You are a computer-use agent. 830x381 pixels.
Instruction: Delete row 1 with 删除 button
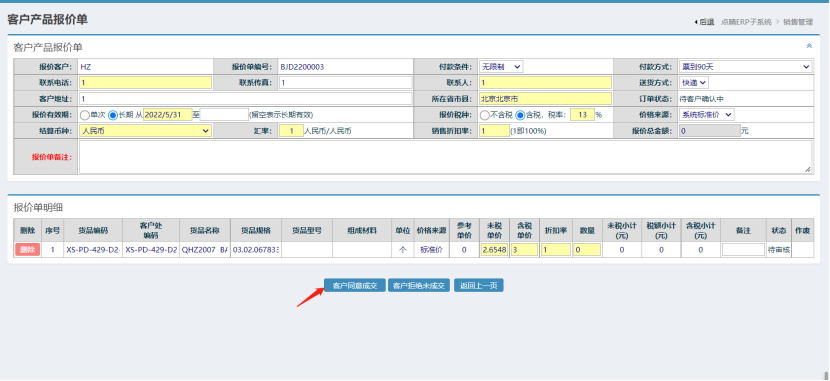27,250
